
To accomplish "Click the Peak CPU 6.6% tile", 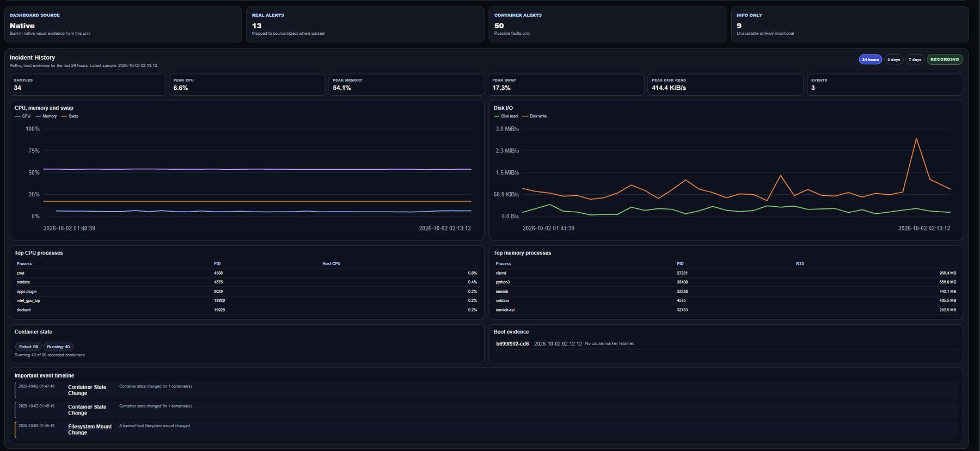I will tap(247, 84).
